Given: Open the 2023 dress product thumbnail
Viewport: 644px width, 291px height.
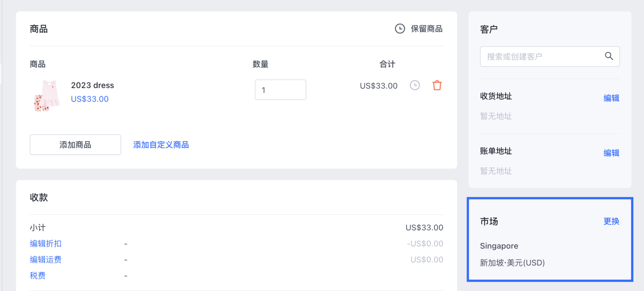Looking at the screenshot, I should [47, 96].
